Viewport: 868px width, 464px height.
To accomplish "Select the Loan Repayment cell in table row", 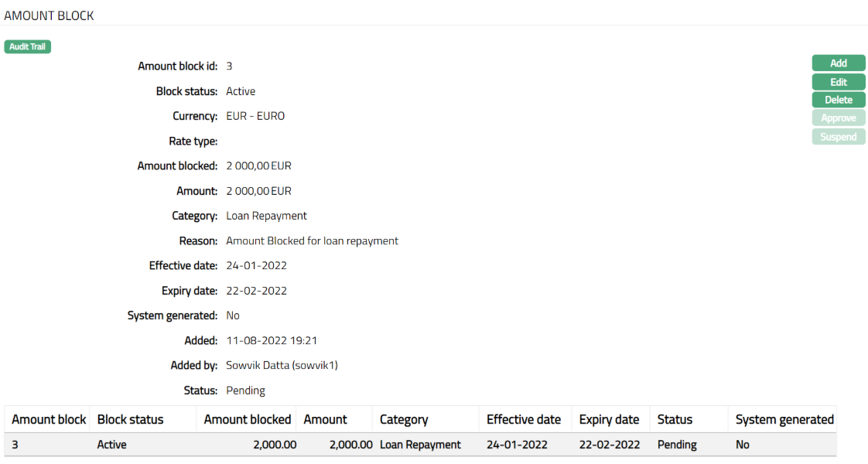I will tap(420, 445).
